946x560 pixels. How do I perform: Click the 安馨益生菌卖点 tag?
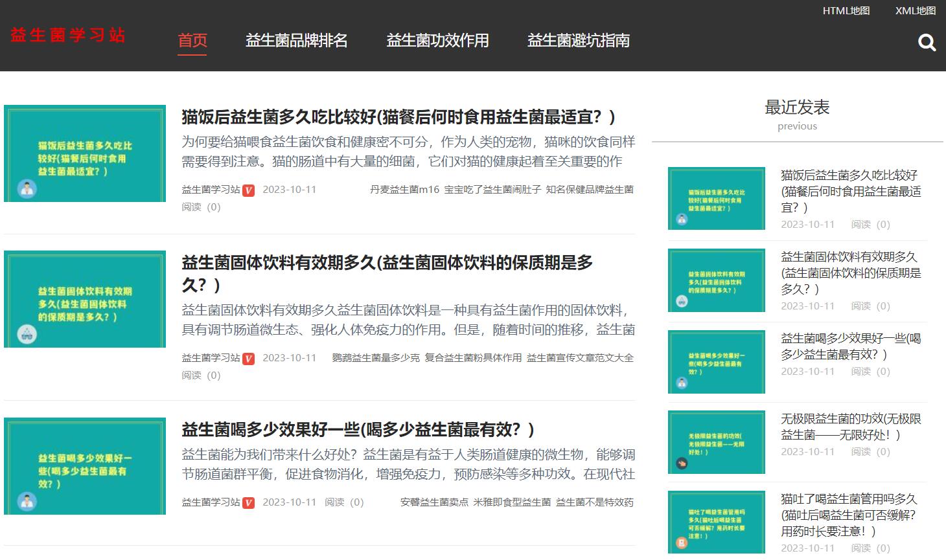434,502
